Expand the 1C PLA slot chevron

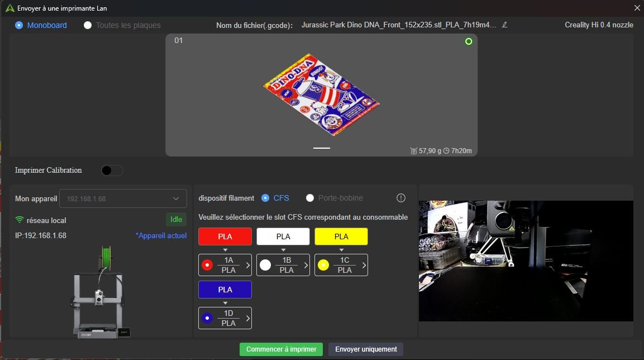pos(364,265)
